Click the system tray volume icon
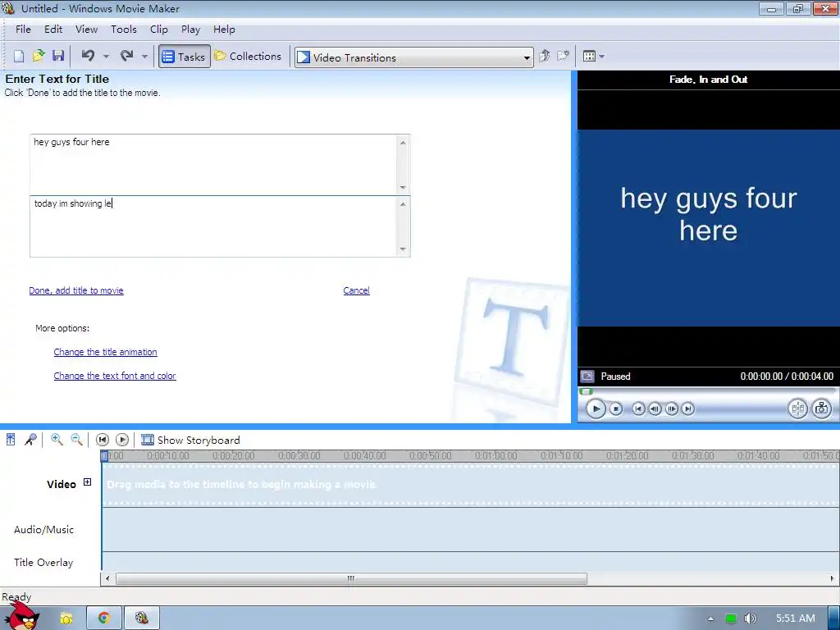This screenshot has height=630, width=840. pos(751,619)
